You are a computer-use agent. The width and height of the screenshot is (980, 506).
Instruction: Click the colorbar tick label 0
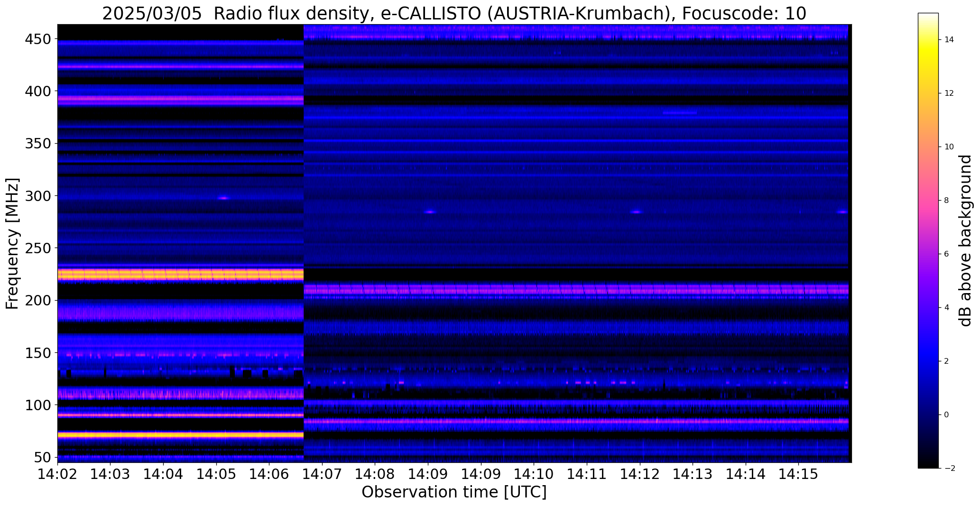[947, 415]
